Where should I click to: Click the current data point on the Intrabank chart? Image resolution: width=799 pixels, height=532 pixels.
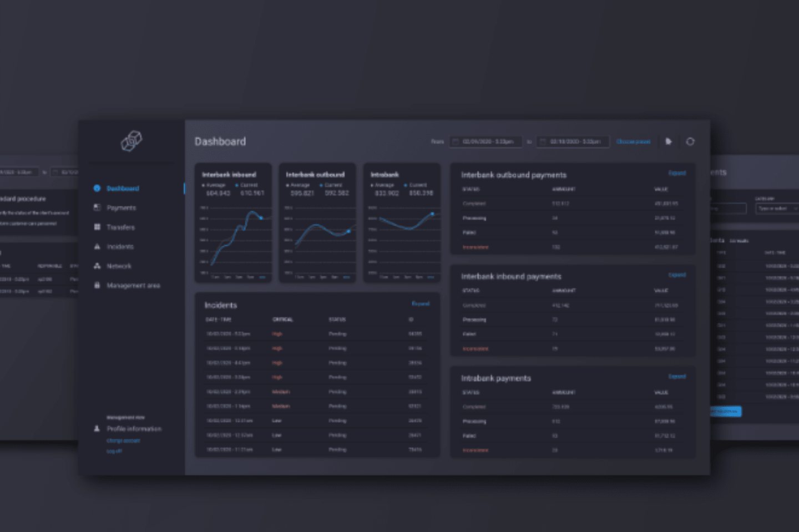coord(432,214)
